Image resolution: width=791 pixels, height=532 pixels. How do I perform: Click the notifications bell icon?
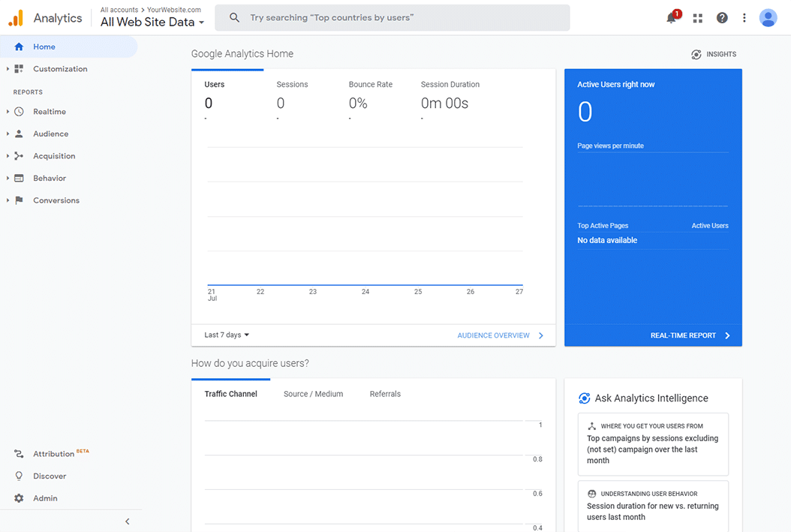click(671, 18)
